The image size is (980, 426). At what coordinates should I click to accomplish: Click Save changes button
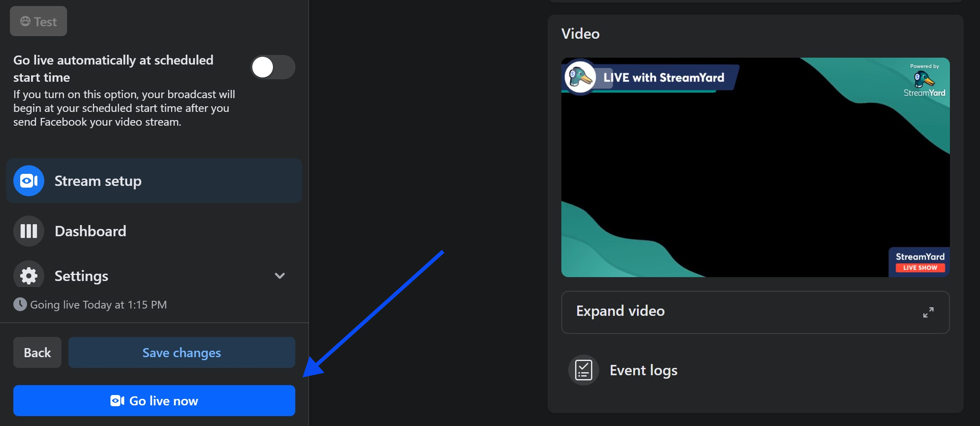click(x=182, y=352)
